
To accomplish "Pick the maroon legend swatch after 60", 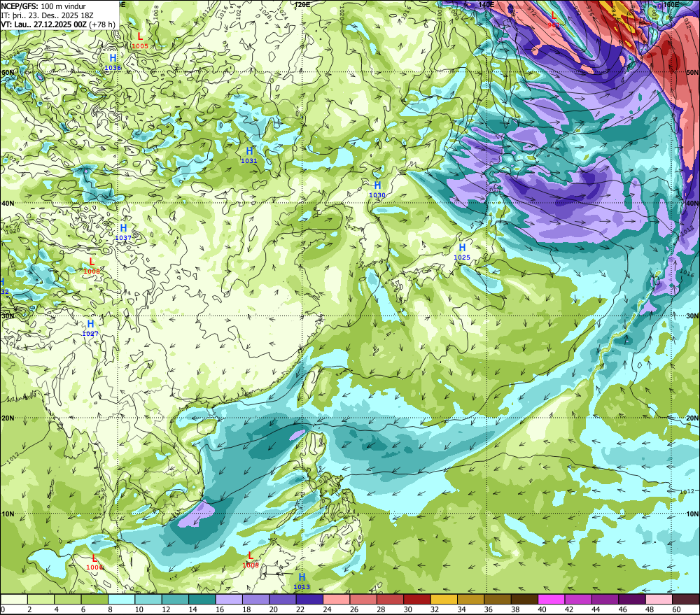I will [686, 599].
